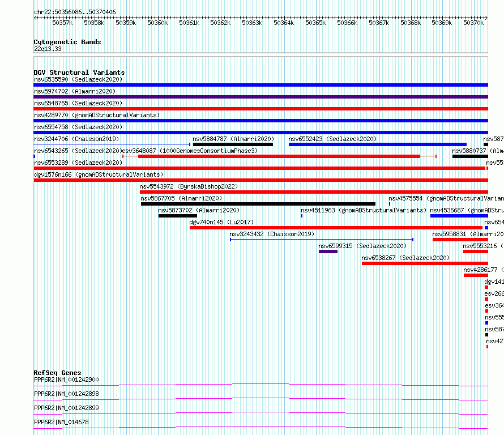Select the nsv5867705 (Almarri2020) black bar

click(258, 204)
